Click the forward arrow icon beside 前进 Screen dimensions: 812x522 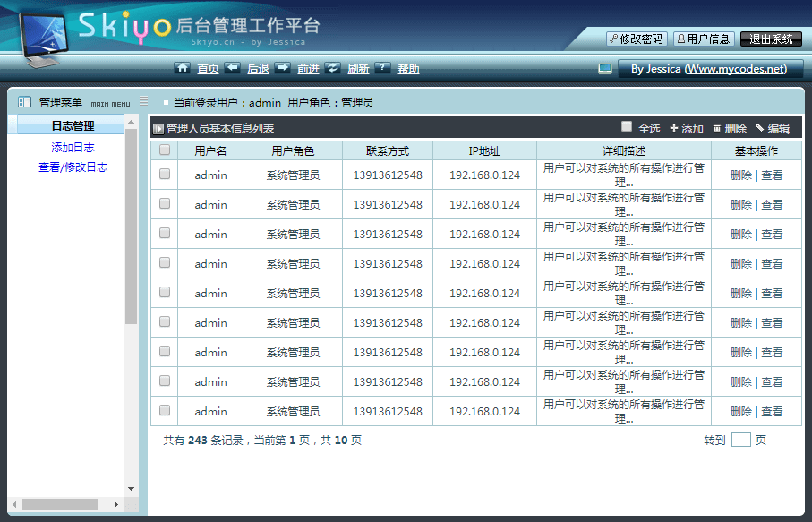(282, 68)
